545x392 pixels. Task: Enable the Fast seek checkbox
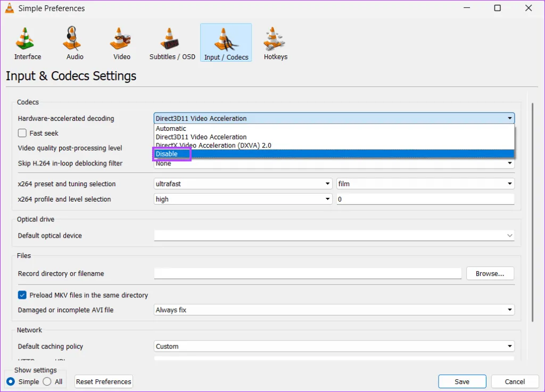click(x=22, y=134)
